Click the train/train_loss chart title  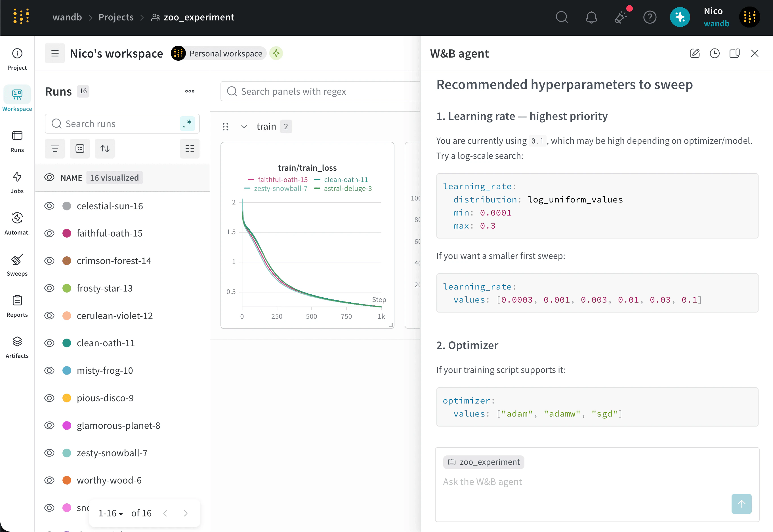(x=307, y=168)
